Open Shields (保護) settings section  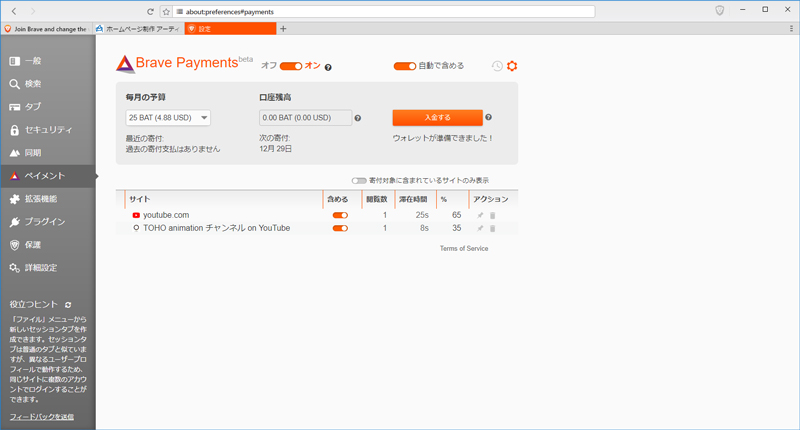pyautogui.click(x=47, y=245)
